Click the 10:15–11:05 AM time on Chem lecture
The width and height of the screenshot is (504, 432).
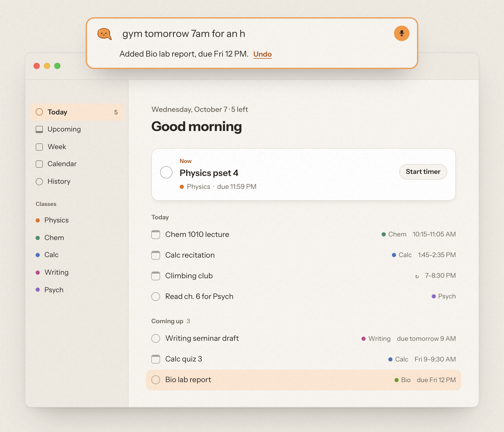(434, 234)
